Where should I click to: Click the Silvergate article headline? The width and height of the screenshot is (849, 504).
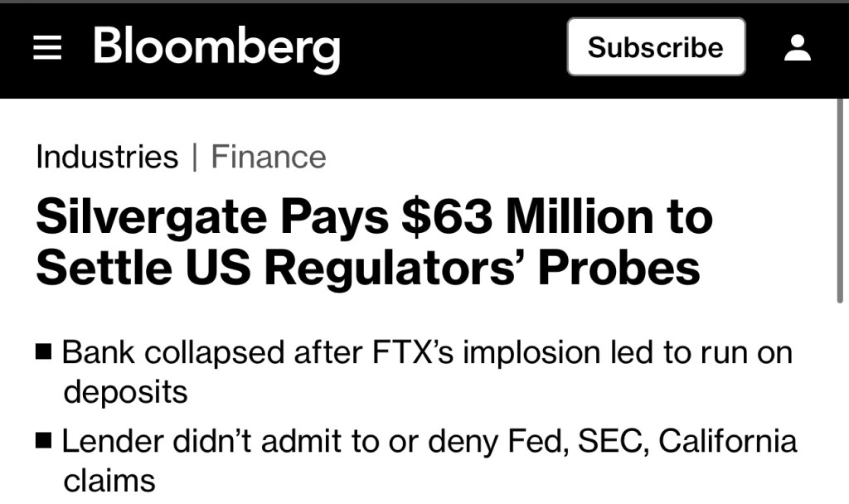click(x=373, y=242)
